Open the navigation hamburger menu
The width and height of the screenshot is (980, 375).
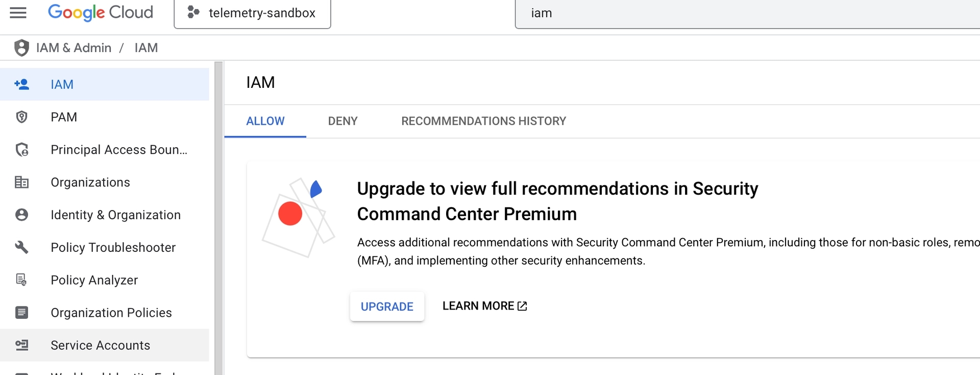pos(18,14)
